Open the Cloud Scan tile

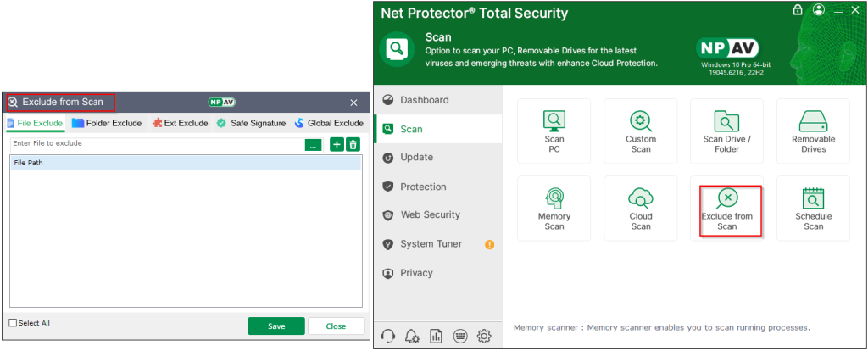coord(641,209)
